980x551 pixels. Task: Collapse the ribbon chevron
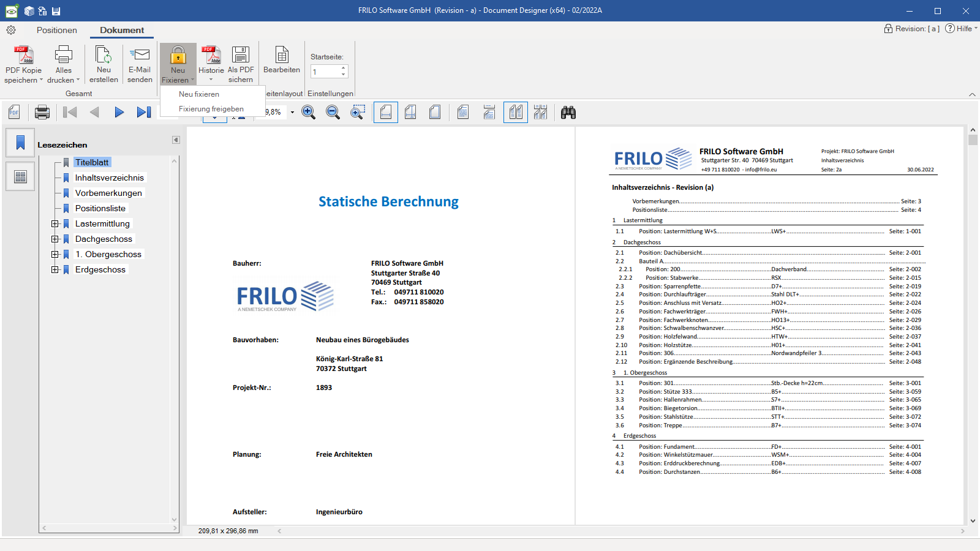pyautogui.click(x=972, y=94)
